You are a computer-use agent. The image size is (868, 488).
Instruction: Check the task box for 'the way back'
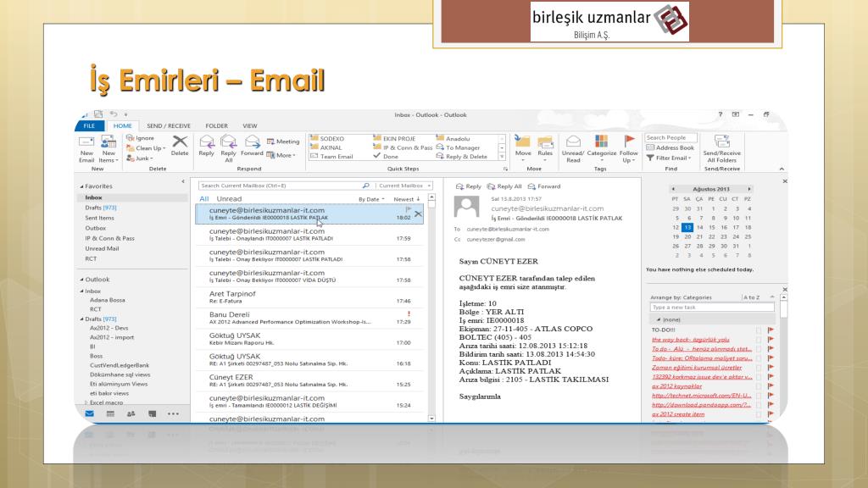tap(759, 340)
